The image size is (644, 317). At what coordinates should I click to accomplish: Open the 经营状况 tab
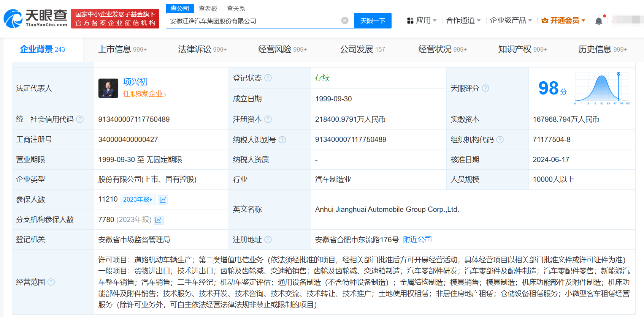point(443,49)
